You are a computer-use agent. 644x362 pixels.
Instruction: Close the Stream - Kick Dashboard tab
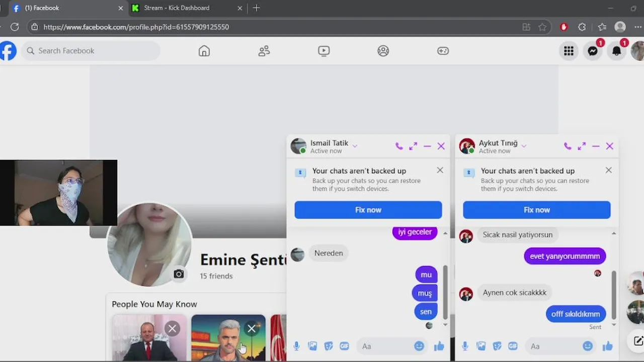[x=239, y=8]
